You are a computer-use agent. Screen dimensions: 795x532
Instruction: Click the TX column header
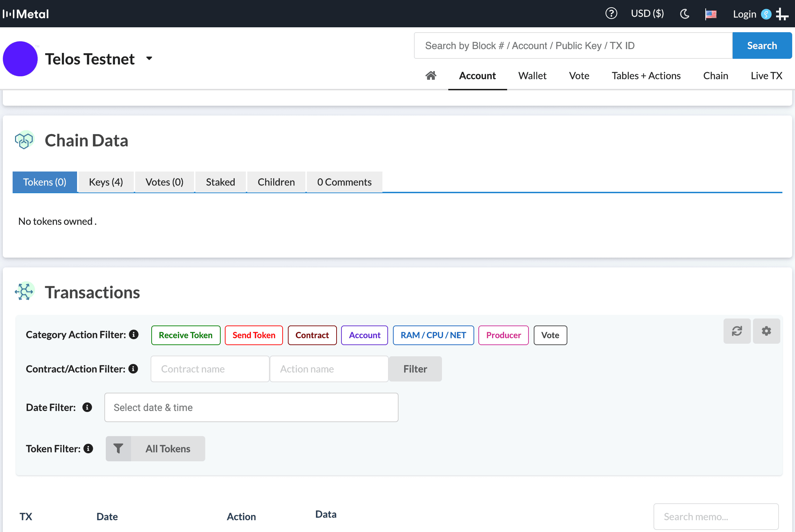point(26,517)
